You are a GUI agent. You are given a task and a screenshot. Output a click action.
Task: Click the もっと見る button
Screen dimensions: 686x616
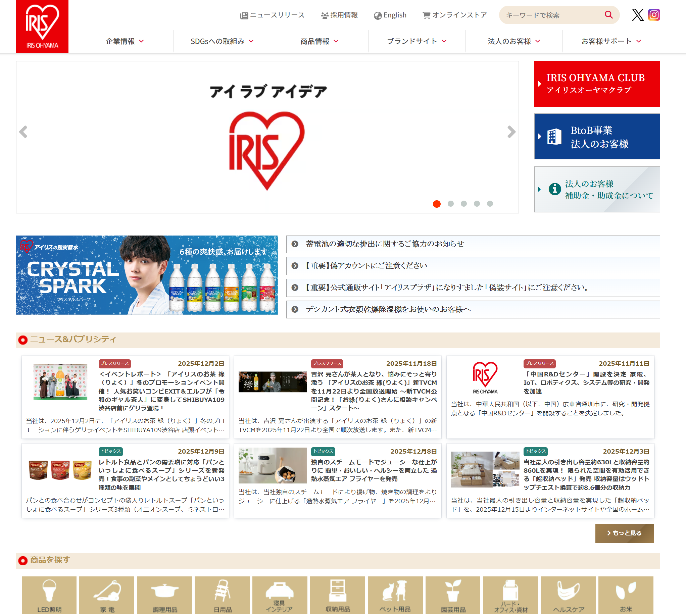click(x=624, y=533)
